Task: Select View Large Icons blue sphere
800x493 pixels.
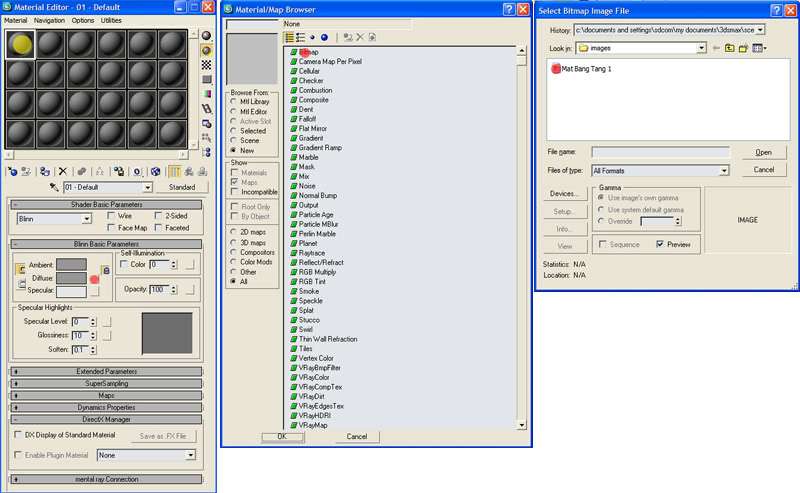Action: point(324,37)
